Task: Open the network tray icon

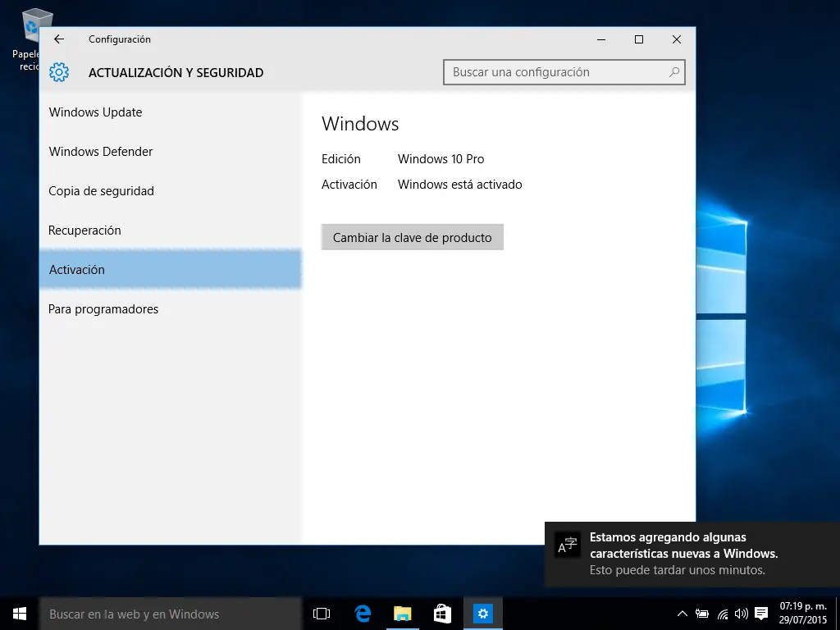Action: click(x=723, y=614)
